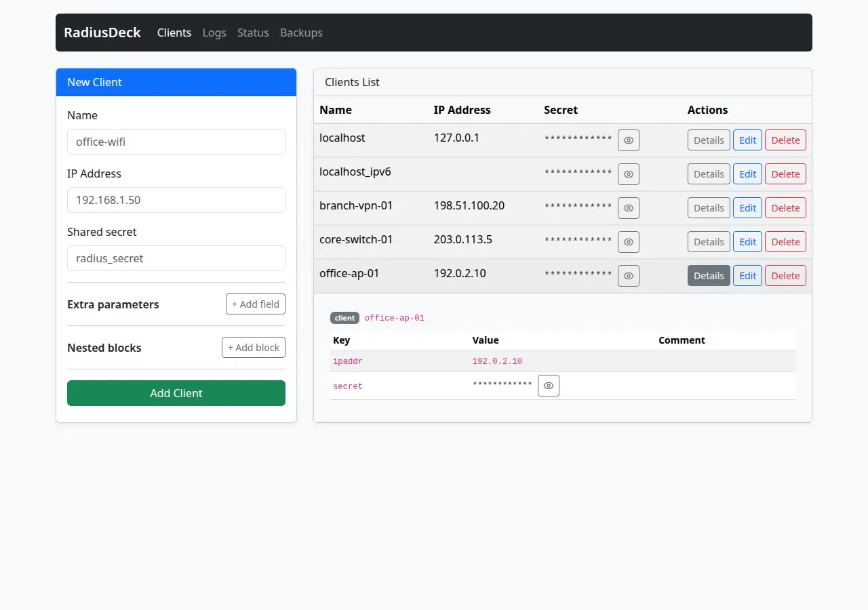Delete the core-switch-01 client
This screenshot has width=868, height=610.
785,242
